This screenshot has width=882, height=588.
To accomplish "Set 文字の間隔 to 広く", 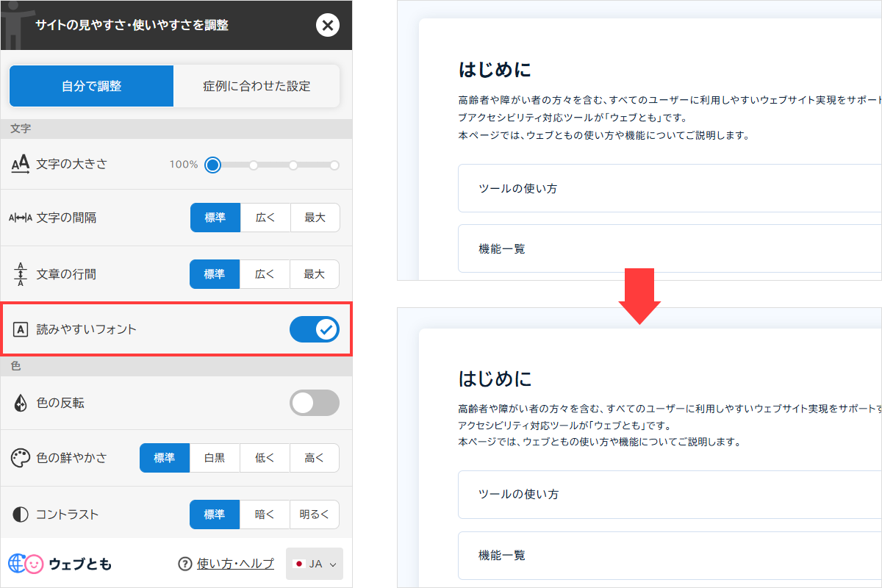I will tap(265, 218).
